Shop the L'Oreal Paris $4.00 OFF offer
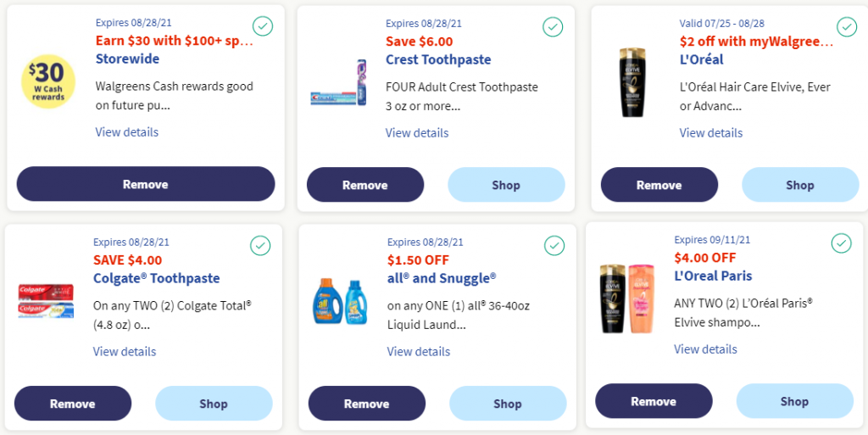 tap(794, 401)
